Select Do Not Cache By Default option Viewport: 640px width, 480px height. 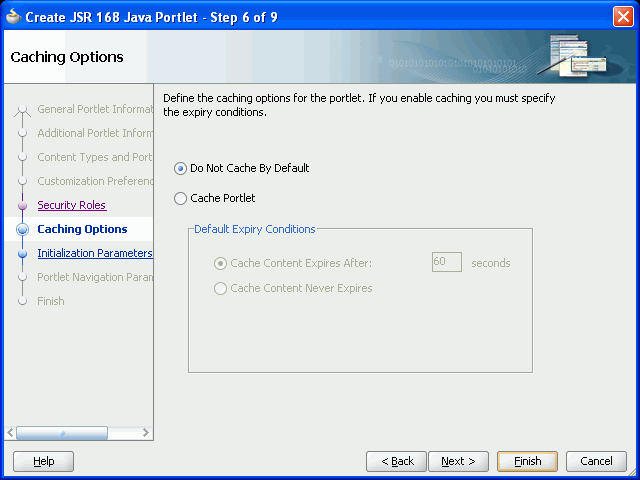coord(180,168)
